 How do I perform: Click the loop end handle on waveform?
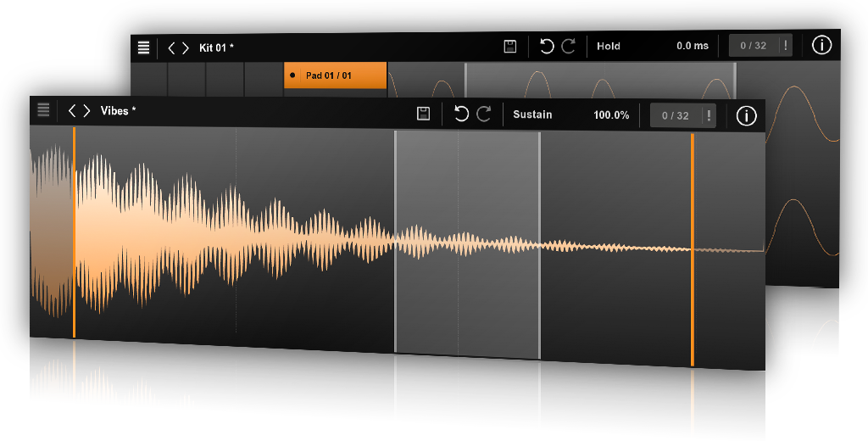(540, 245)
